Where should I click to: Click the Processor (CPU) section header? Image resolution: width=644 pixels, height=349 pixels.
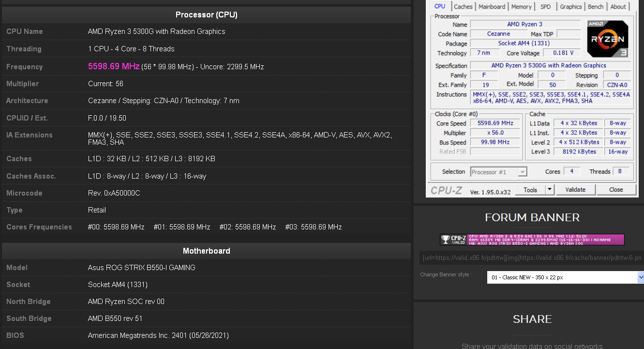pyautogui.click(x=207, y=15)
